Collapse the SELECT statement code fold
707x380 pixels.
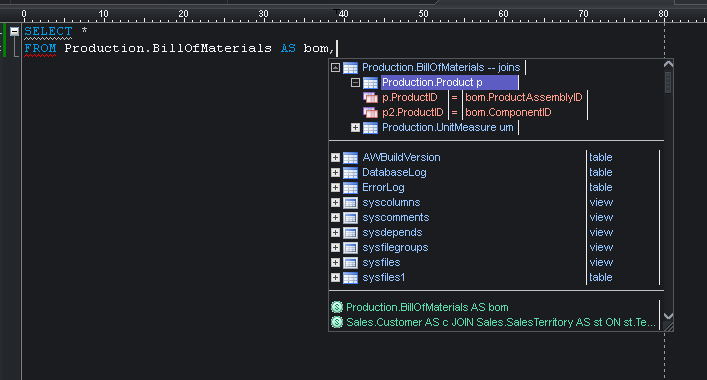pyautogui.click(x=14, y=31)
